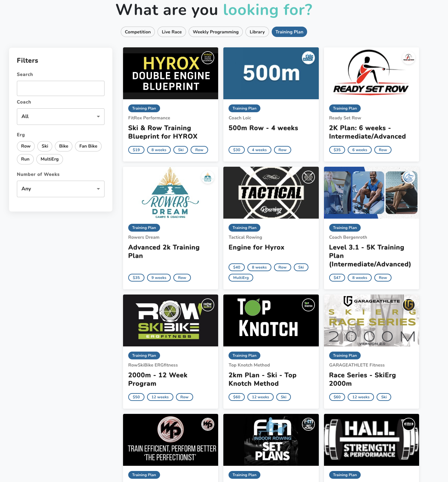Open 2000m - 12 Week Program title
This screenshot has width=448, height=482.
click(x=158, y=379)
